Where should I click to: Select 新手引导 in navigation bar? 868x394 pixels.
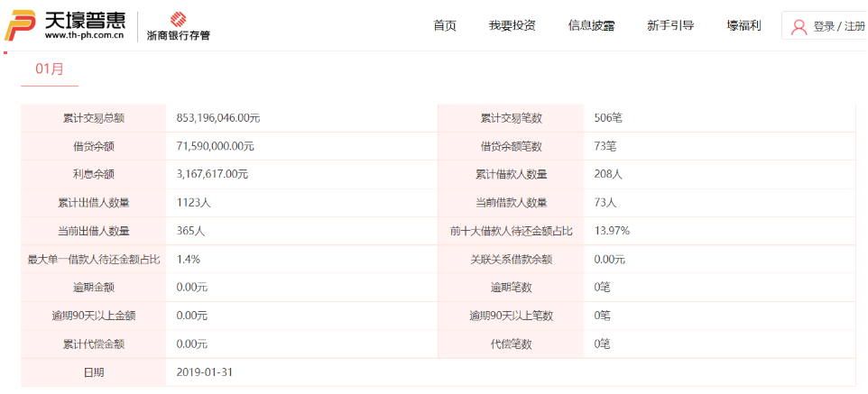point(670,26)
